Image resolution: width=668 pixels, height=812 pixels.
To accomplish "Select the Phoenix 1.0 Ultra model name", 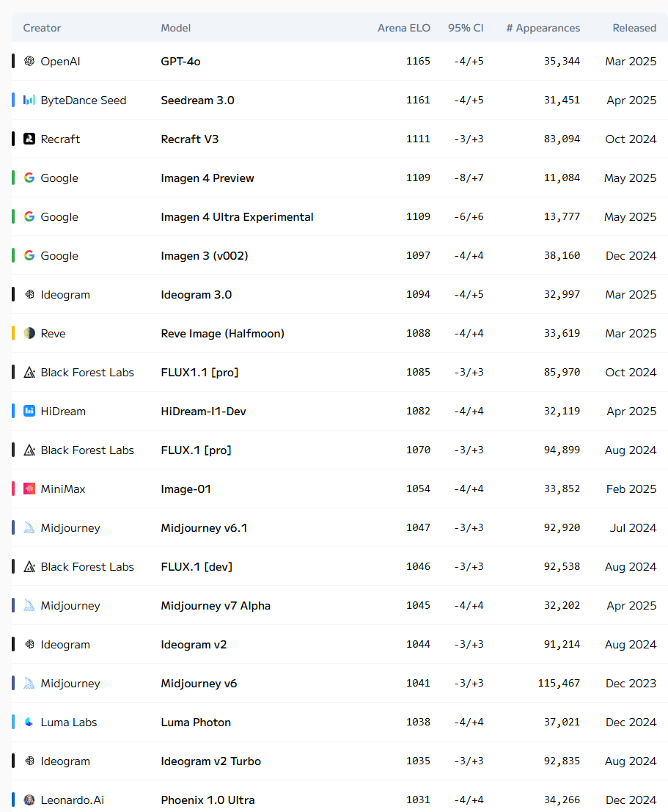I will [208, 800].
